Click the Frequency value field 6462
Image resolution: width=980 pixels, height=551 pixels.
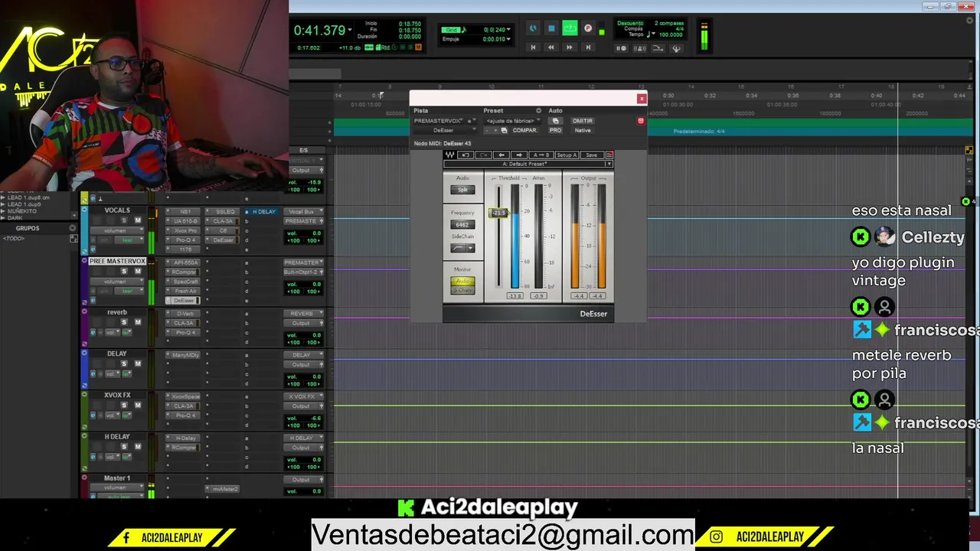point(462,224)
